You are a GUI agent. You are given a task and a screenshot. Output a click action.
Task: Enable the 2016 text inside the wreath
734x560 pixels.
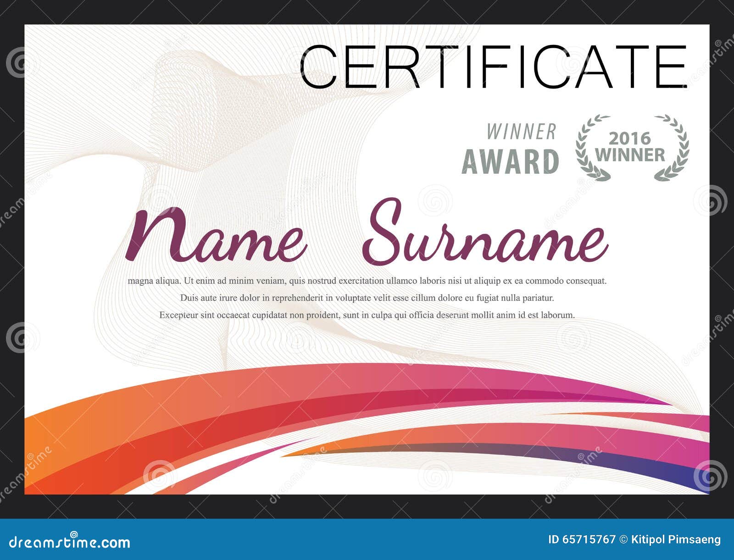(628, 138)
